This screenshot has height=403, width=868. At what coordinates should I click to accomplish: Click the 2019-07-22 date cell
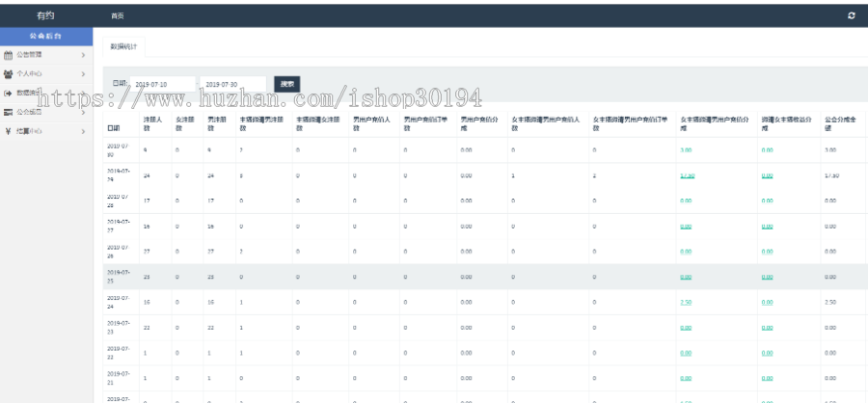[x=119, y=353]
